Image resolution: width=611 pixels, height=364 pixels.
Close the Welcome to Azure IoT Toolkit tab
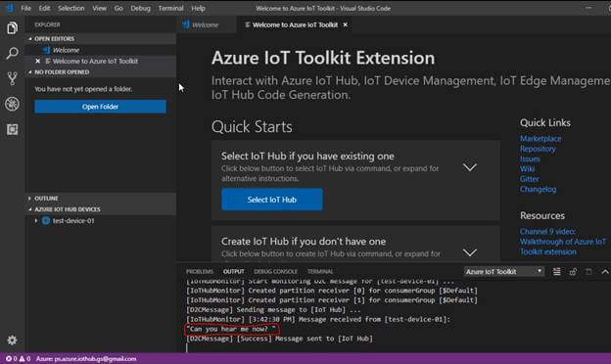346,24
